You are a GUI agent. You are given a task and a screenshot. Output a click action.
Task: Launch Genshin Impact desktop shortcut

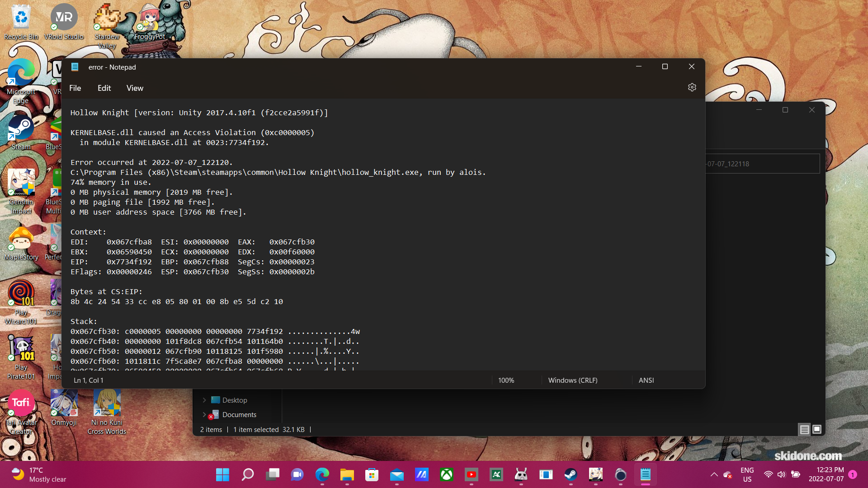point(21,192)
